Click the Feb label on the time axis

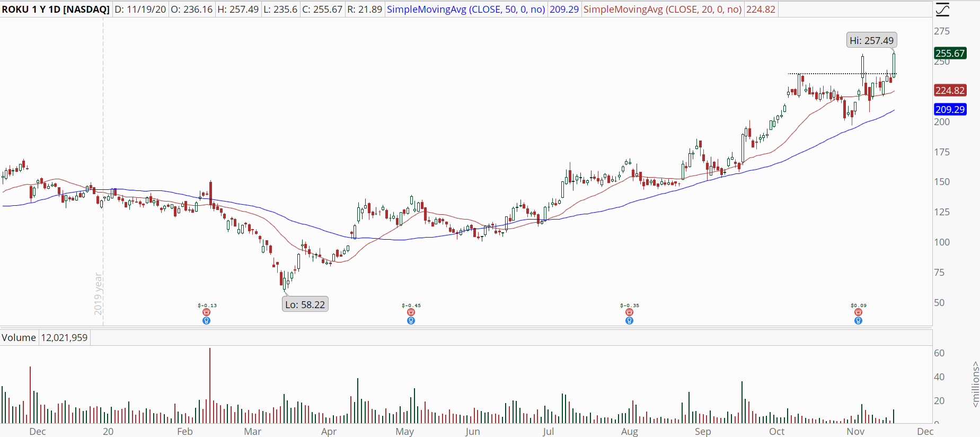185,431
